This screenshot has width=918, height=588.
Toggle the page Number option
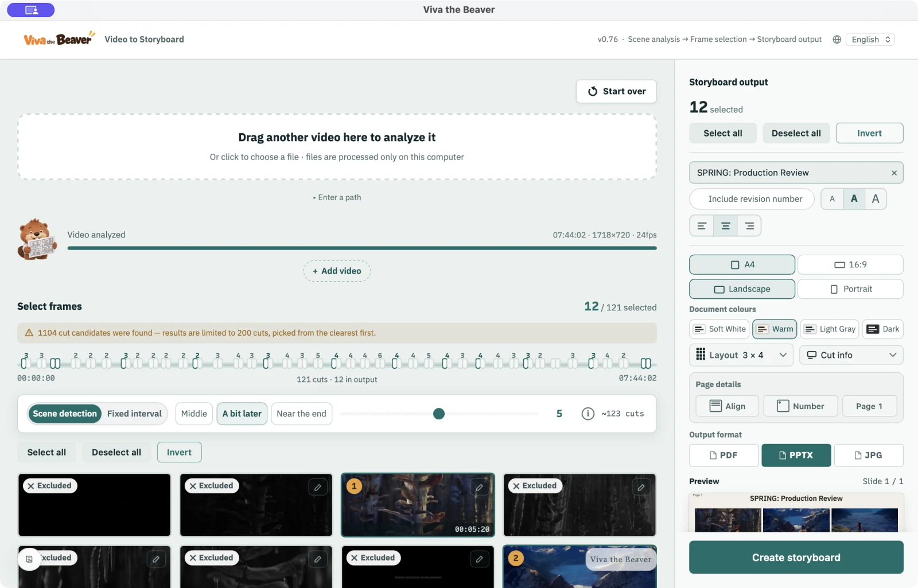pyautogui.click(x=800, y=406)
